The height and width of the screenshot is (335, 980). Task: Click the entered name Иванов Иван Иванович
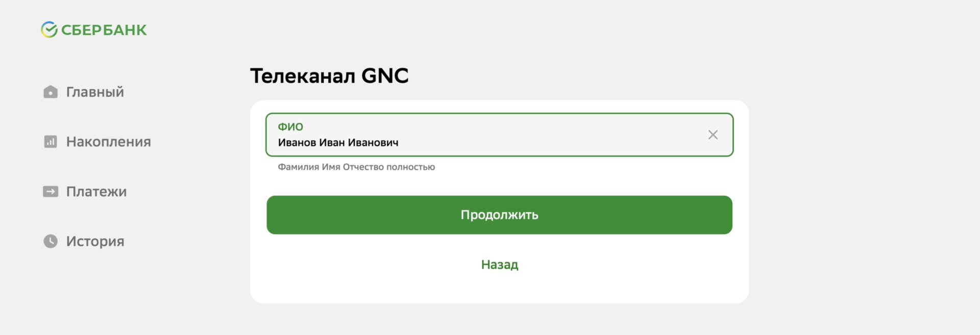pos(338,143)
